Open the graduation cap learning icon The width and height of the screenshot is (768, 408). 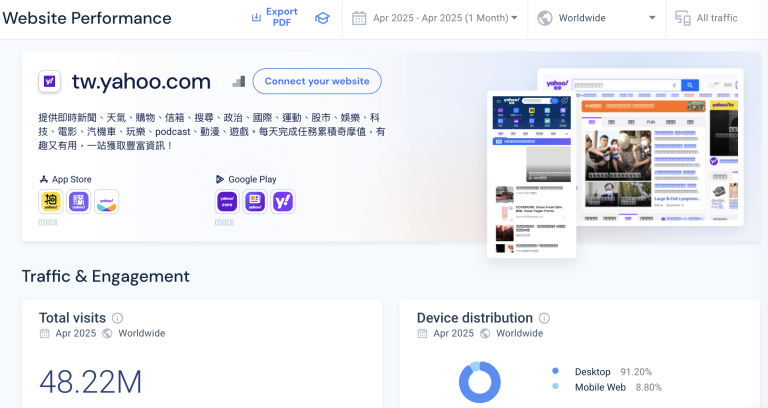tap(322, 19)
